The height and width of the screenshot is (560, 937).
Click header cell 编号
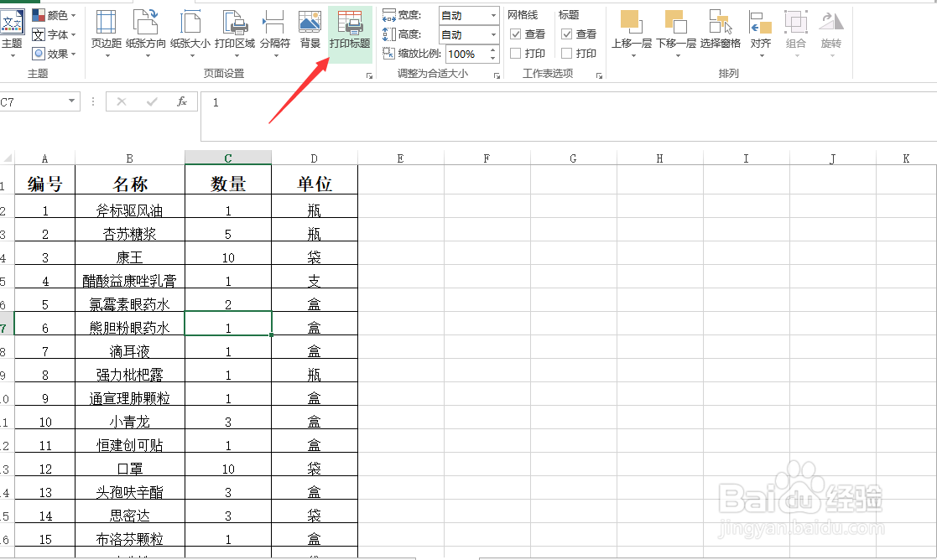point(44,179)
